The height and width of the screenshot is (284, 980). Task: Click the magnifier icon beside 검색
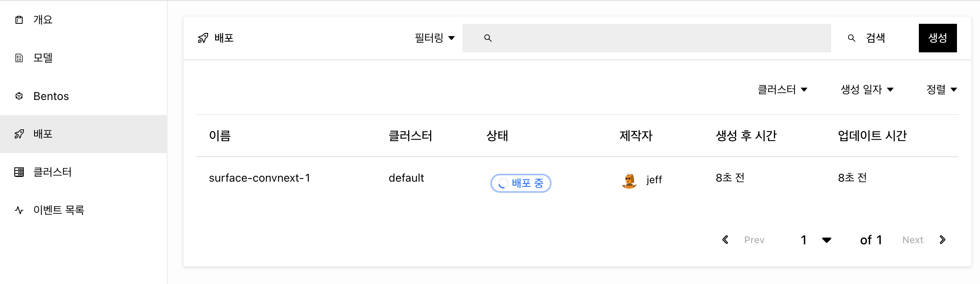(x=852, y=38)
